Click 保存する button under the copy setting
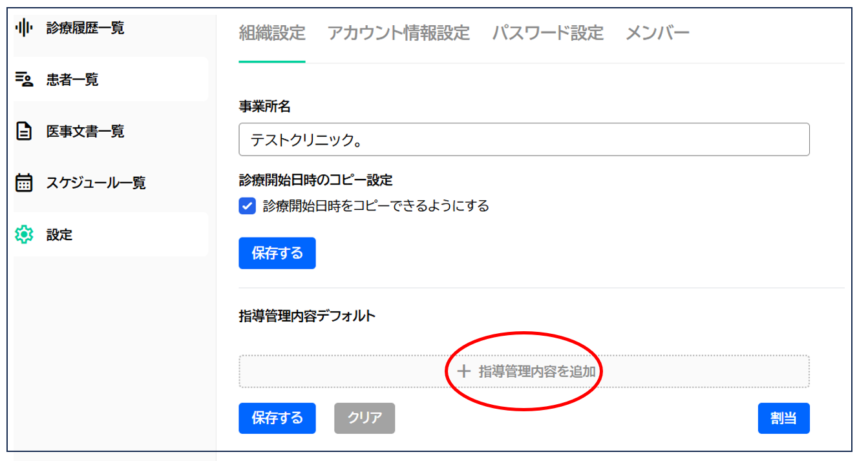 click(277, 253)
